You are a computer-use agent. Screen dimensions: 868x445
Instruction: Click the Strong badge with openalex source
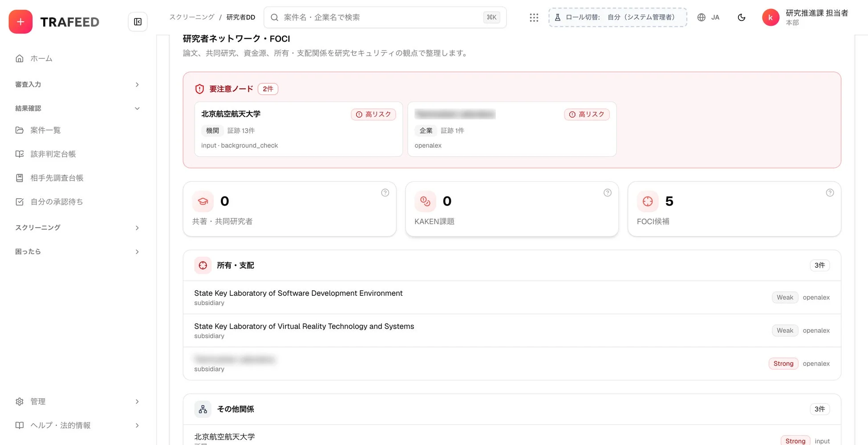(x=783, y=363)
